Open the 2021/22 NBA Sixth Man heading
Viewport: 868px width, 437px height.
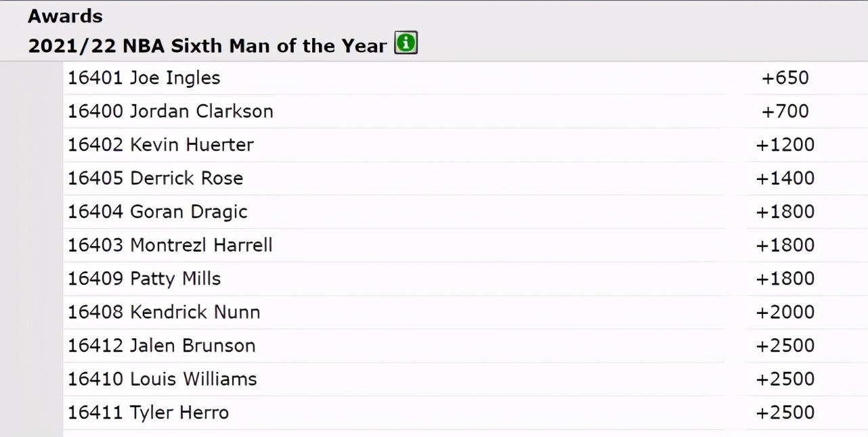click(207, 46)
